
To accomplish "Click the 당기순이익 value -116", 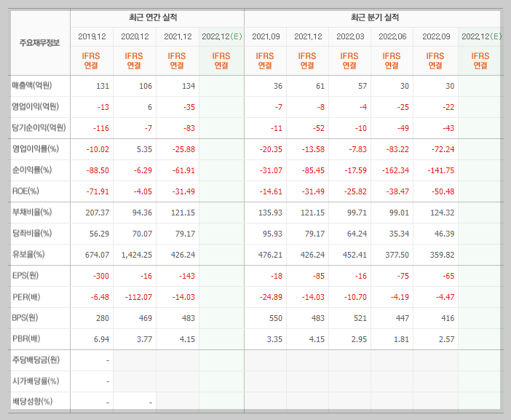I will pos(101,128).
